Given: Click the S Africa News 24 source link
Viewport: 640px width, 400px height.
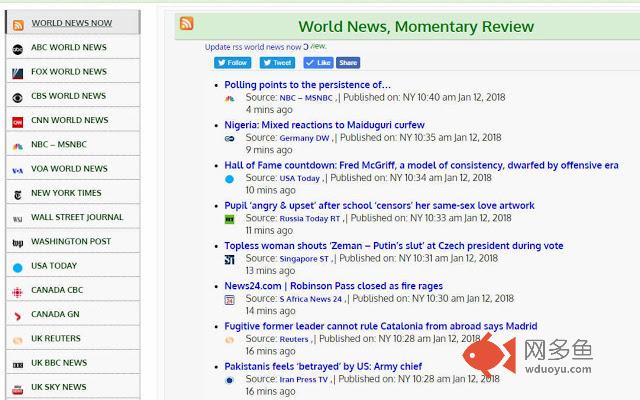Looking at the screenshot, I should coord(311,299).
